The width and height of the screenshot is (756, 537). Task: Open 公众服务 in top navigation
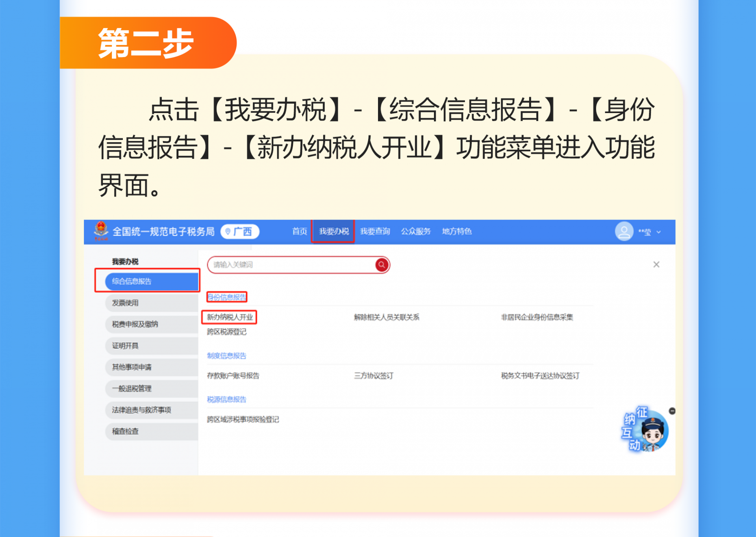click(x=416, y=231)
